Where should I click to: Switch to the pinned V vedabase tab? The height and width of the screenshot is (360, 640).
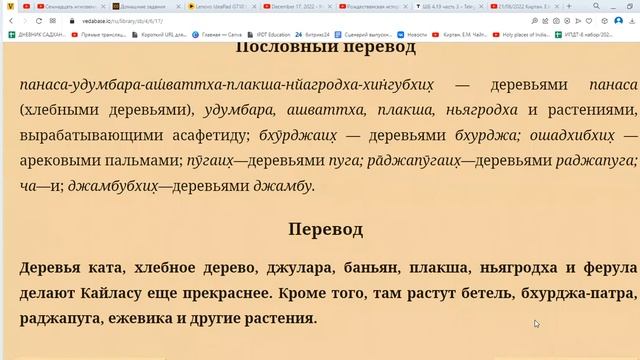click(x=11, y=6)
